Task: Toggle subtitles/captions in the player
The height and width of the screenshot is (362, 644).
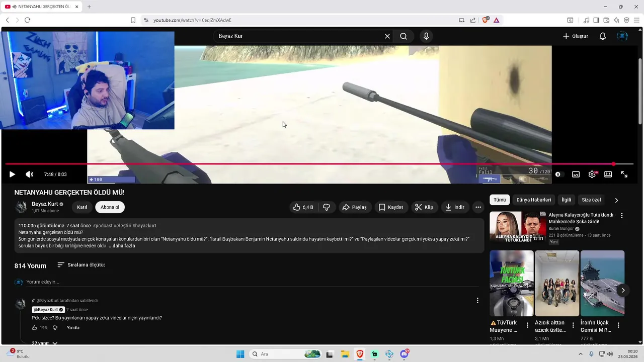Action: pyautogui.click(x=576, y=174)
